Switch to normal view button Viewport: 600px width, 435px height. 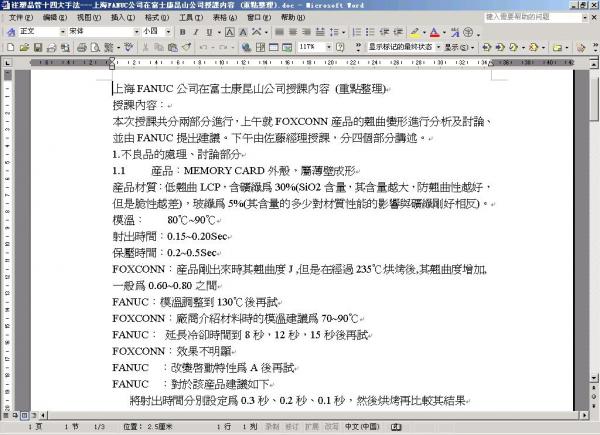[x=6, y=415]
